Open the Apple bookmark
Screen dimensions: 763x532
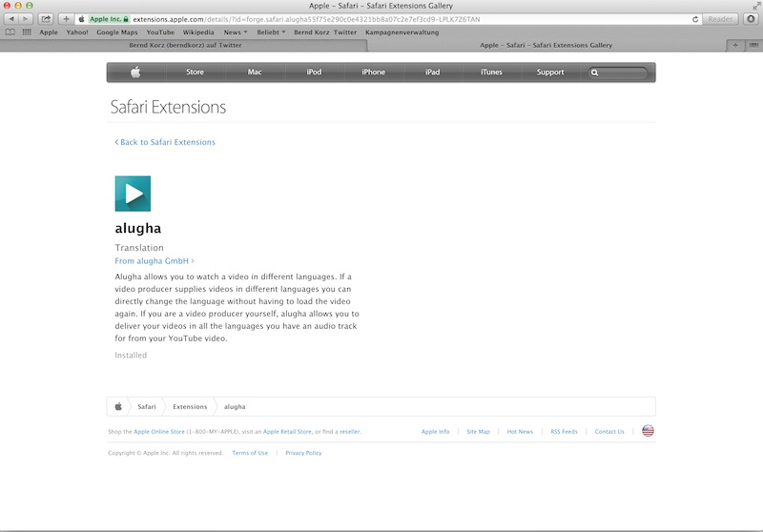[x=49, y=32]
